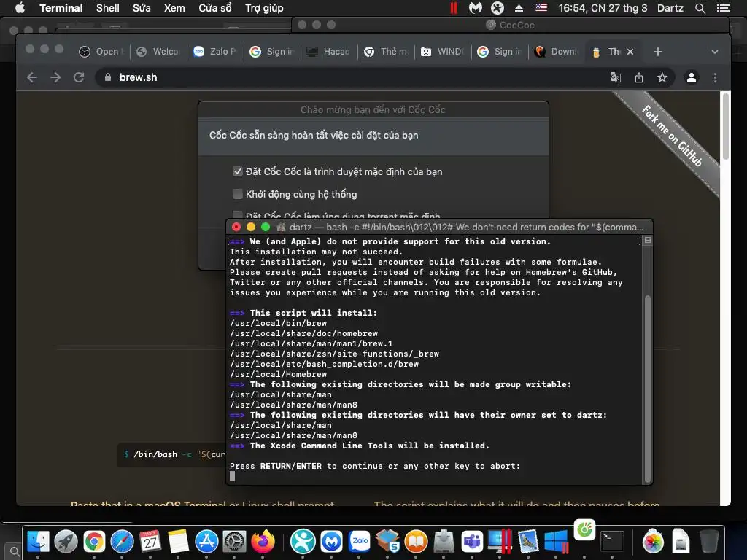The image size is (747, 560).
Task: Click the lock icon beside brew.sh
Action: point(108,77)
